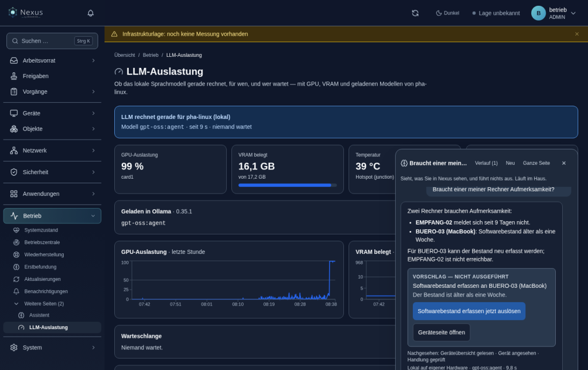
Task: Collapse the Betrieb section chevron
Action: tap(93, 216)
